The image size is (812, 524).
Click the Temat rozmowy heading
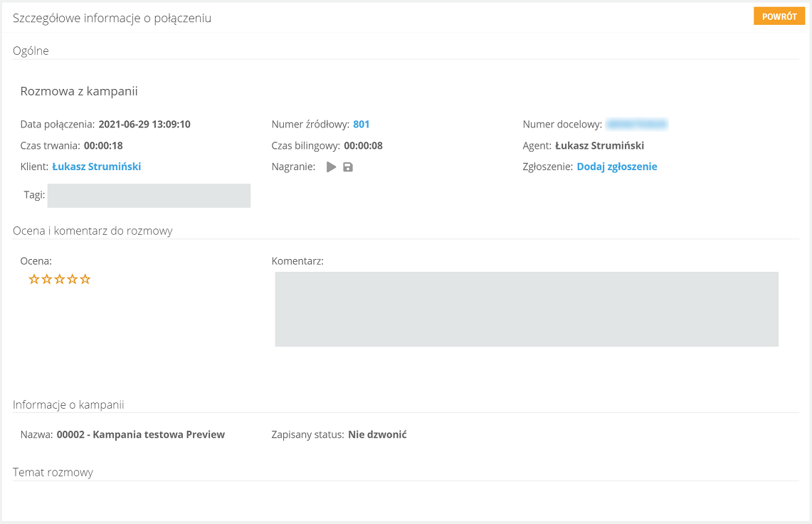53,472
